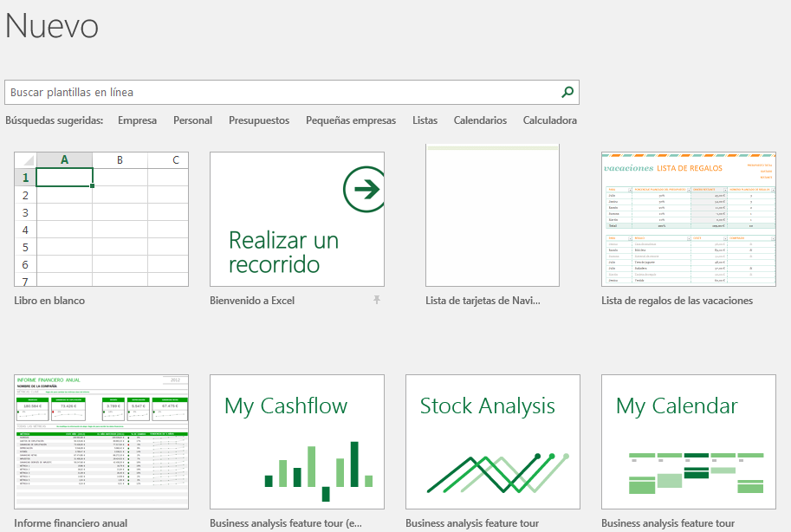Viewport: 791px width, 532px height.
Task: Open the My Cashflow template
Action: tap(297, 442)
